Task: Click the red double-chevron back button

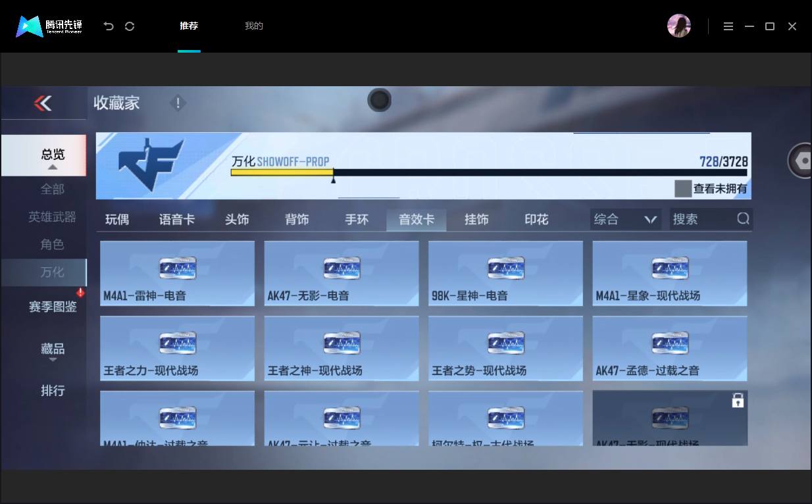Action: pyautogui.click(x=43, y=103)
